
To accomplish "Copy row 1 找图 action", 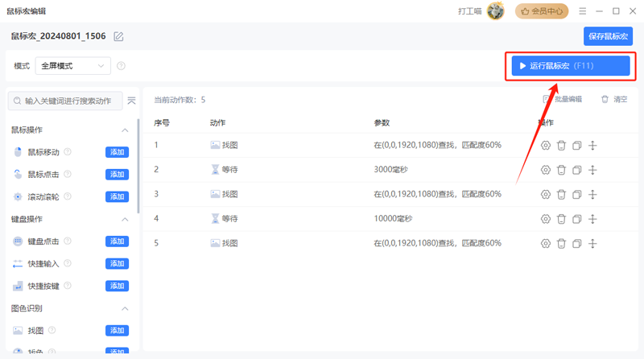I will click(x=576, y=146).
